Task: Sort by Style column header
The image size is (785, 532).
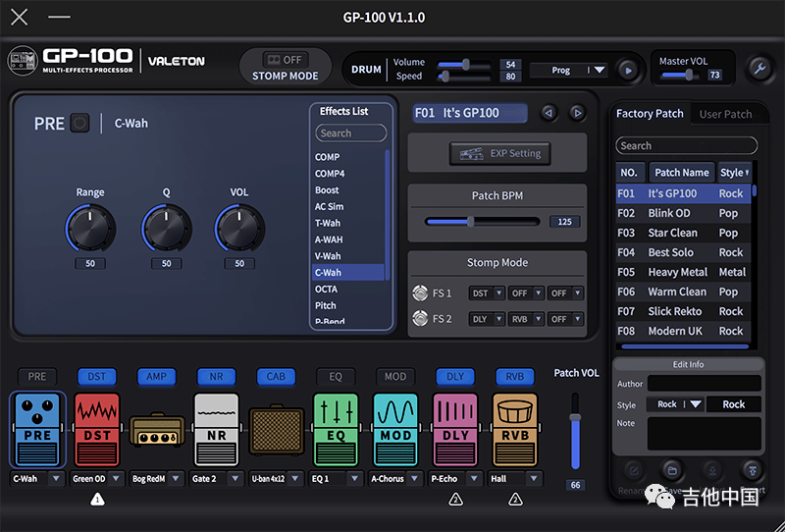Action: click(x=734, y=173)
